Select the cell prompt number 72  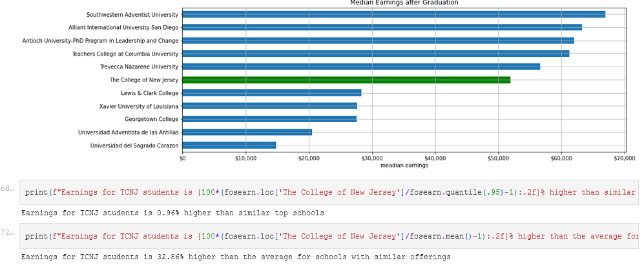coord(7,233)
